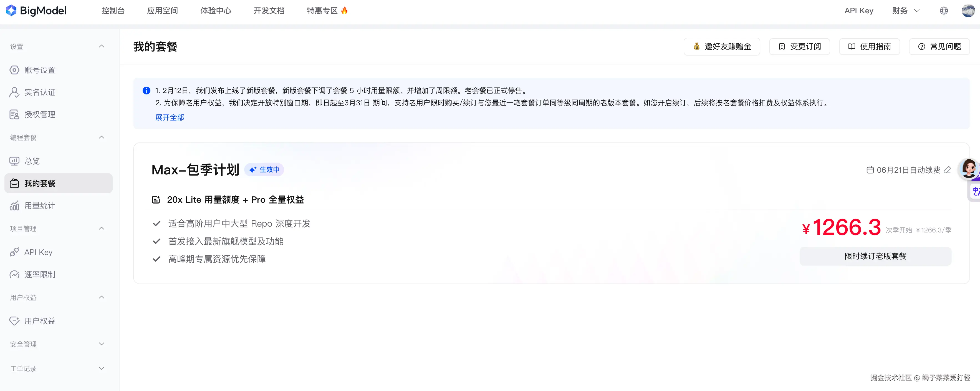Select the 用量统计 chart icon
The width and height of the screenshot is (980, 391).
(14, 205)
